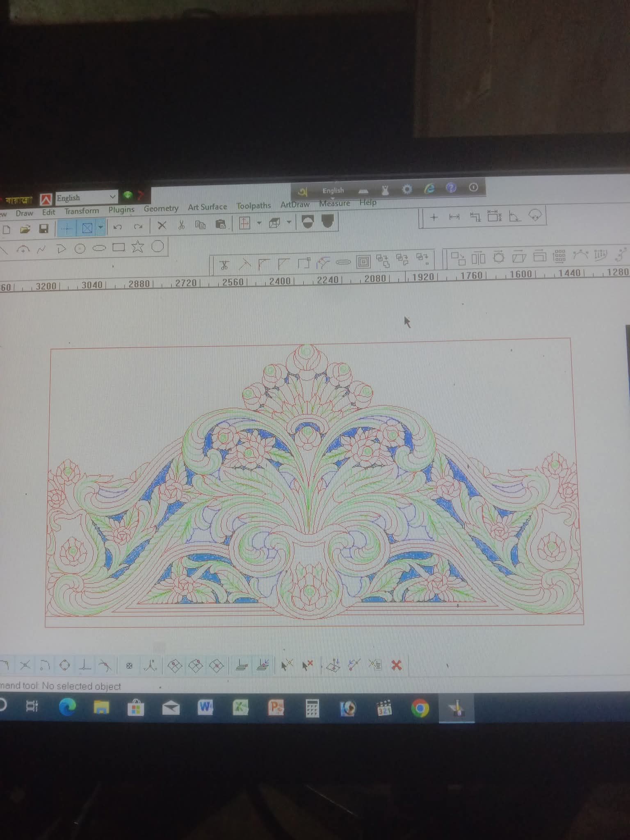Select the polyline drawing tool

point(61,249)
